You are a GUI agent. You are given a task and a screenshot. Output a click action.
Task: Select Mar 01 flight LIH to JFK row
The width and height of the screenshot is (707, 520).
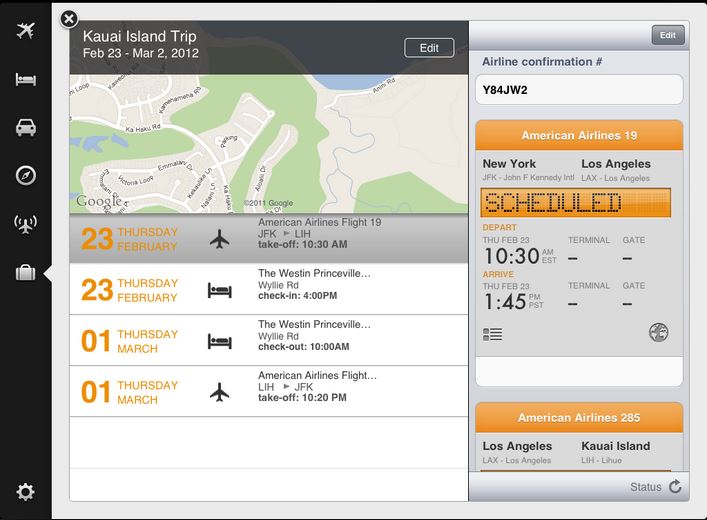point(269,391)
